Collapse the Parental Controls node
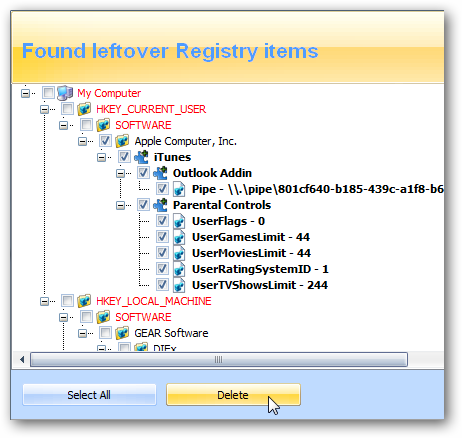Viewport: 462px width, 438px height. (121, 205)
